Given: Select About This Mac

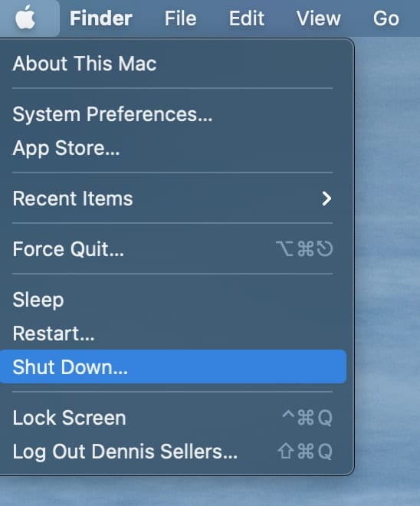Looking at the screenshot, I should click(x=172, y=63).
